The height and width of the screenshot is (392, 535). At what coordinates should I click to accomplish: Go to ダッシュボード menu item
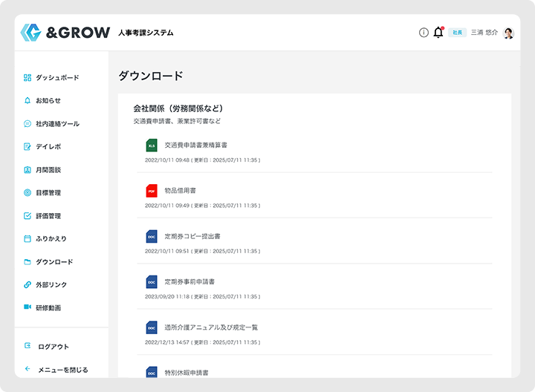pyautogui.click(x=57, y=78)
